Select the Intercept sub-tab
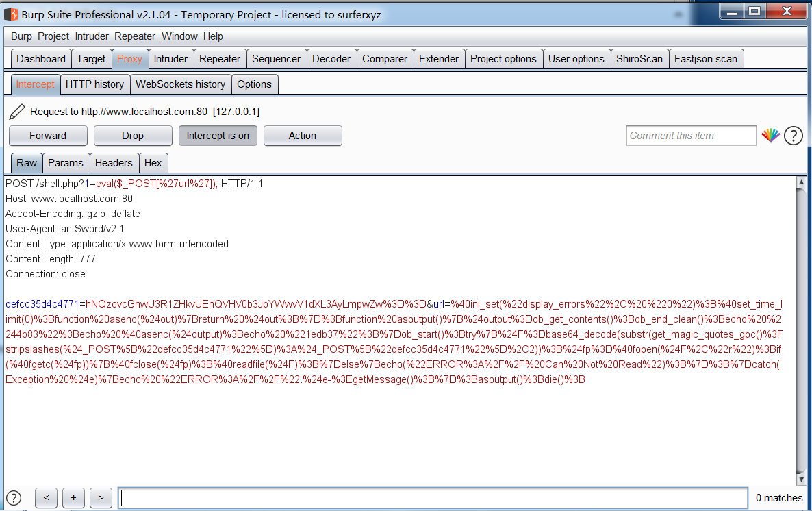The height and width of the screenshot is (511, 812). click(35, 84)
